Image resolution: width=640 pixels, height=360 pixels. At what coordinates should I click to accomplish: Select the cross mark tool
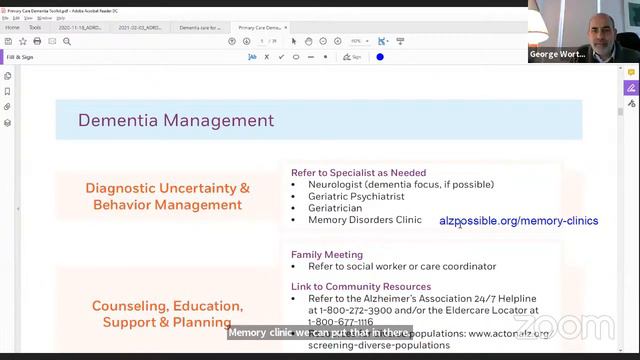(x=267, y=57)
